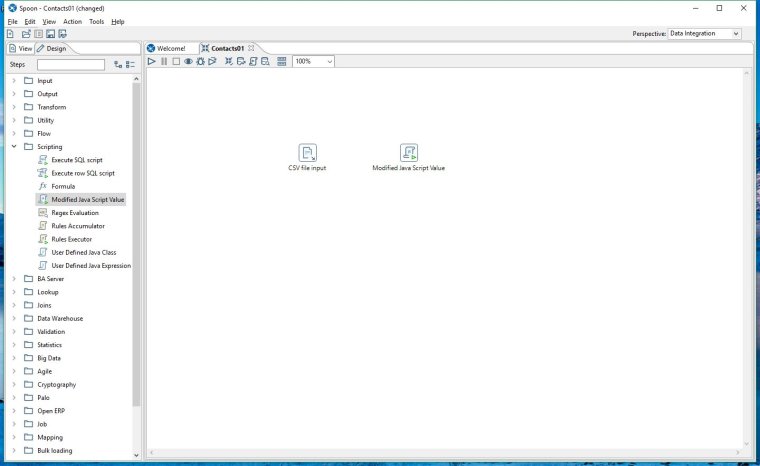Switch to the View tab
The height and width of the screenshot is (466, 760).
pos(20,48)
